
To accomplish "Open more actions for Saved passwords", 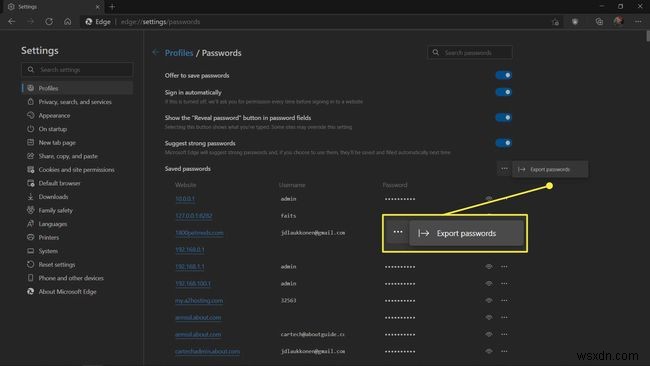I will click(504, 169).
